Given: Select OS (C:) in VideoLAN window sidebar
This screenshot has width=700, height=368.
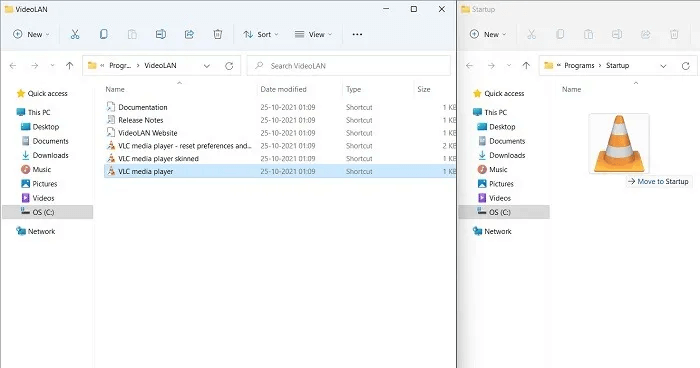Looking at the screenshot, I should [x=48, y=212].
